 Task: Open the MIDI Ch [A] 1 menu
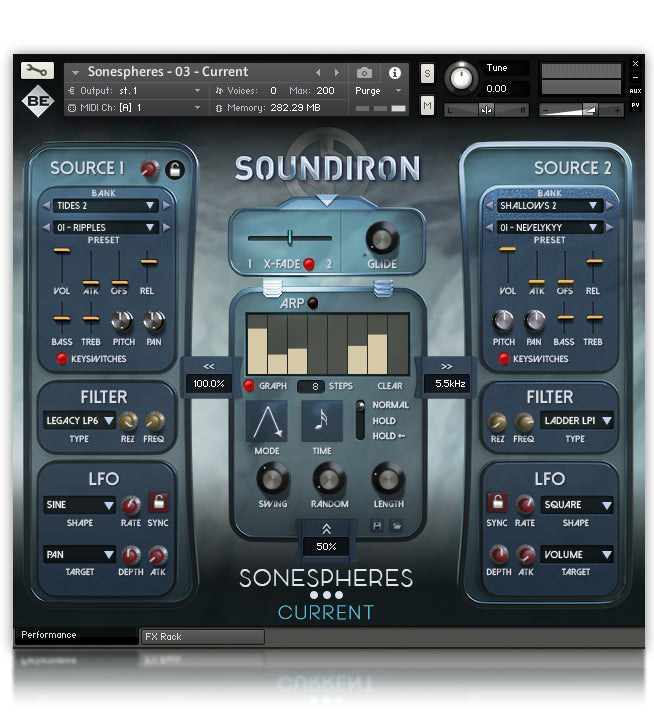click(x=135, y=108)
